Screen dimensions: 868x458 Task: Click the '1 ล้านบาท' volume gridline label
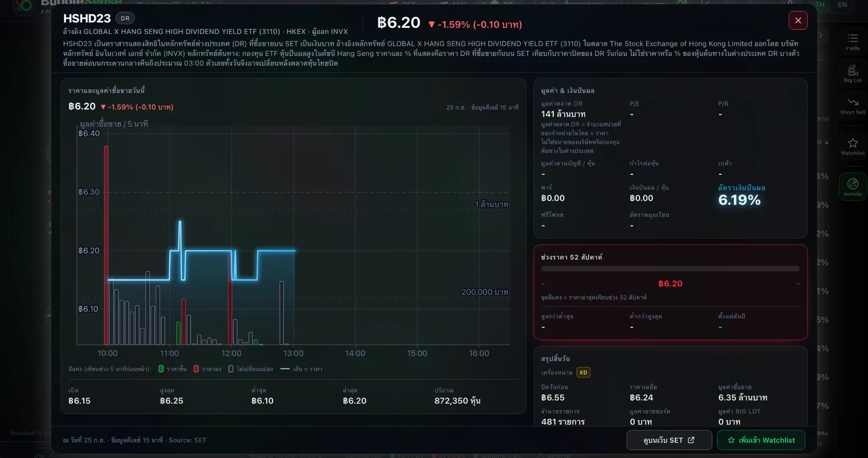click(491, 204)
